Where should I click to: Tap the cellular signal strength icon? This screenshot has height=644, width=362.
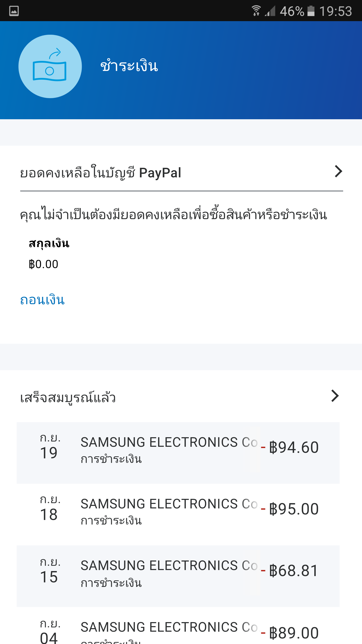[270, 11]
